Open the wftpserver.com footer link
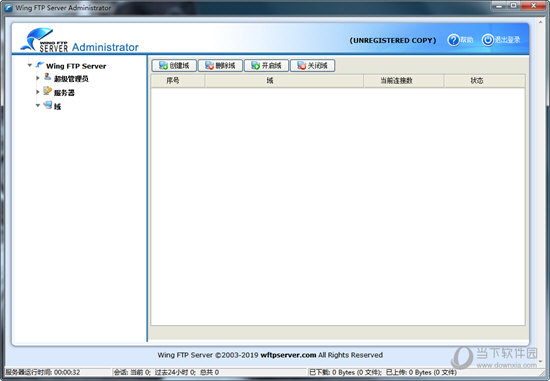Screen dimensions: 550x381 pos(288,355)
